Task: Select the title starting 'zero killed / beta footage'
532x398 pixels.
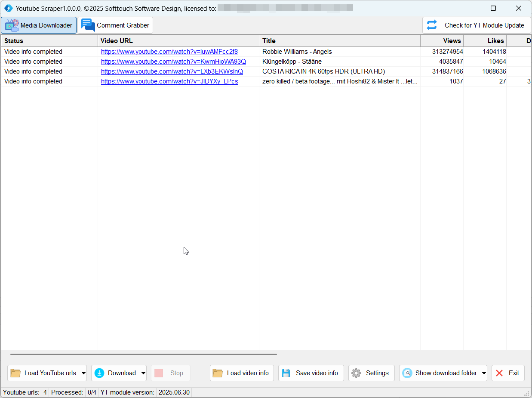Action: coord(340,81)
